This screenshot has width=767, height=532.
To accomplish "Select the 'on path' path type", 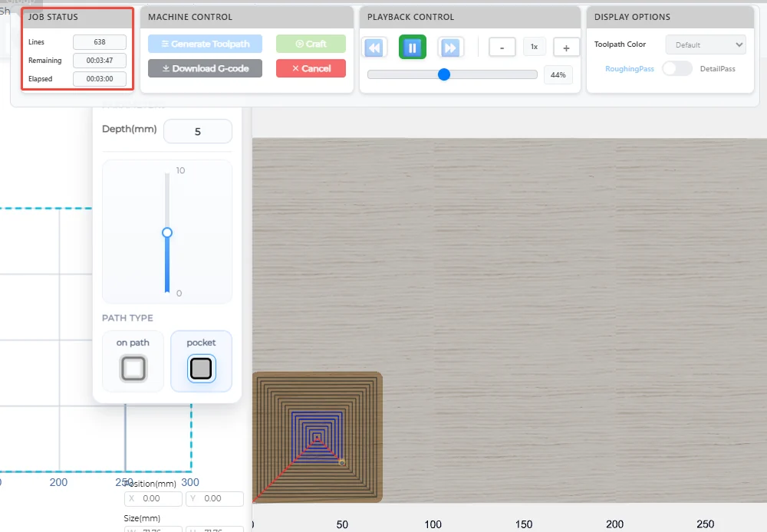I will (133, 361).
